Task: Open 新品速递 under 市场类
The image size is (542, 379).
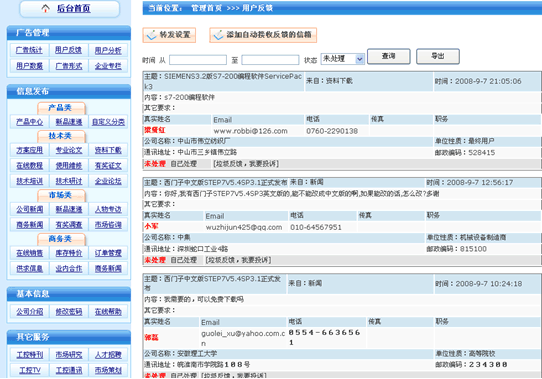Action: pyautogui.click(x=69, y=209)
